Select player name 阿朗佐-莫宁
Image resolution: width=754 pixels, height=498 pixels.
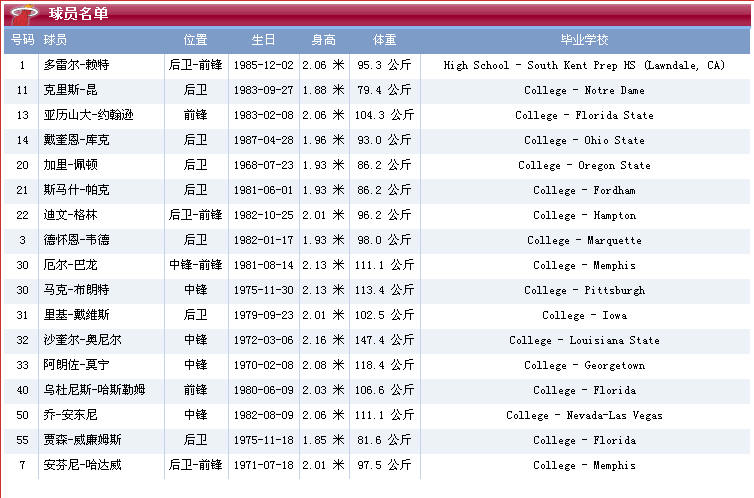76,365
